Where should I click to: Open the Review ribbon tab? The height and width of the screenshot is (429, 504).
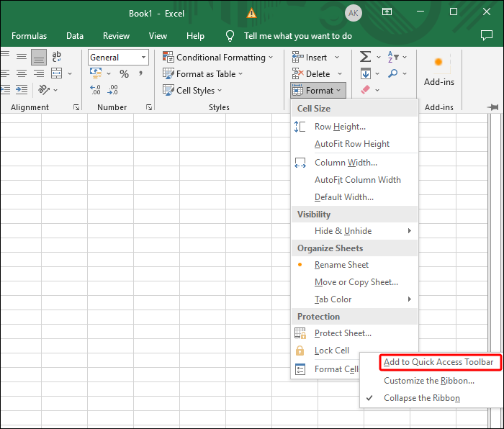click(x=116, y=36)
